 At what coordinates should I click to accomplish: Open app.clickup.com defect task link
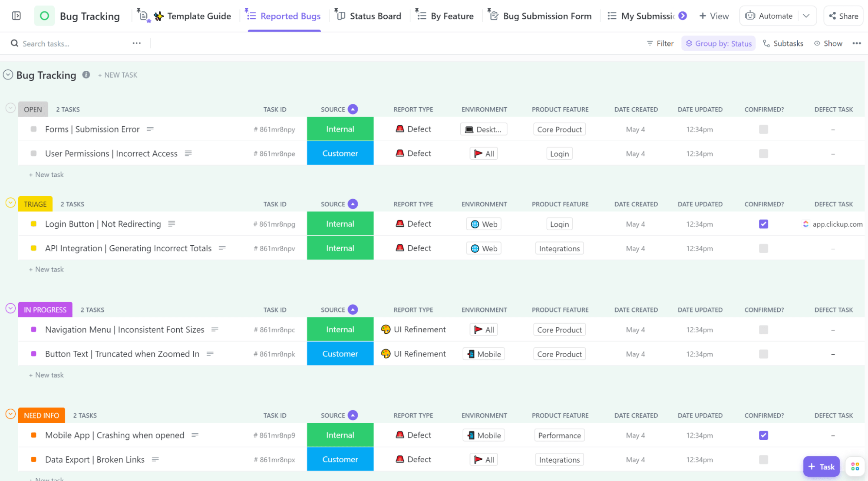[x=837, y=224]
